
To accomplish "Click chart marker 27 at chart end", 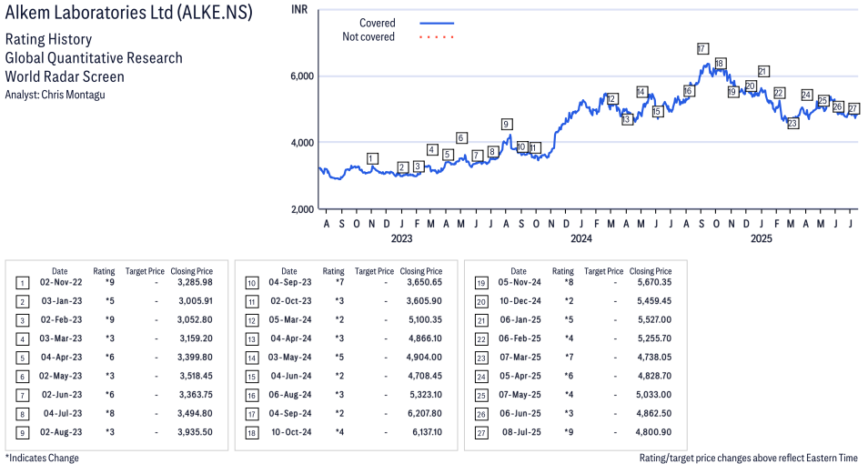I will point(853,108).
